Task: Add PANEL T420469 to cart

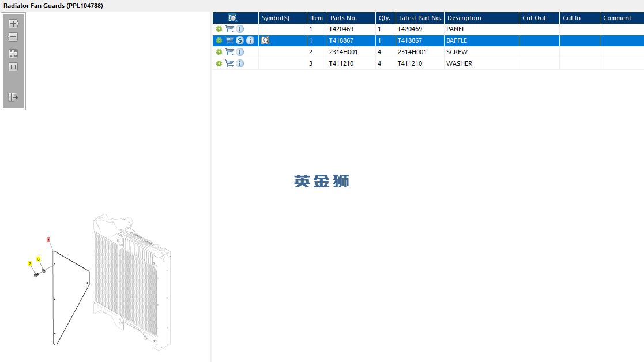Action: [x=229, y=29]
